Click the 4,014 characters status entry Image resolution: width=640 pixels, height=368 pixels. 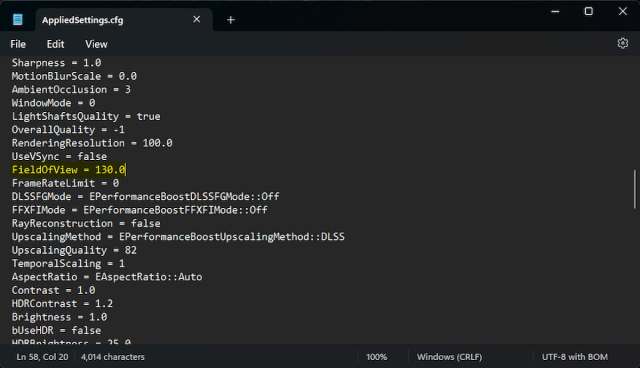coord(113,357)
